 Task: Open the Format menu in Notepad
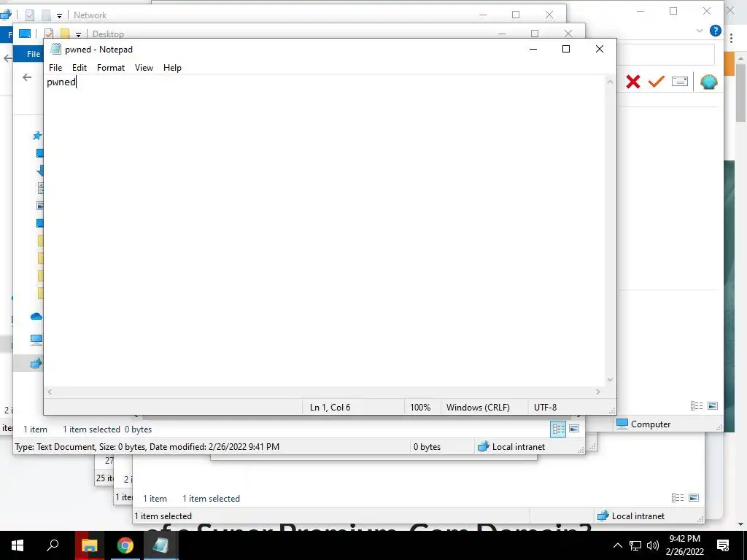point(111,68)
